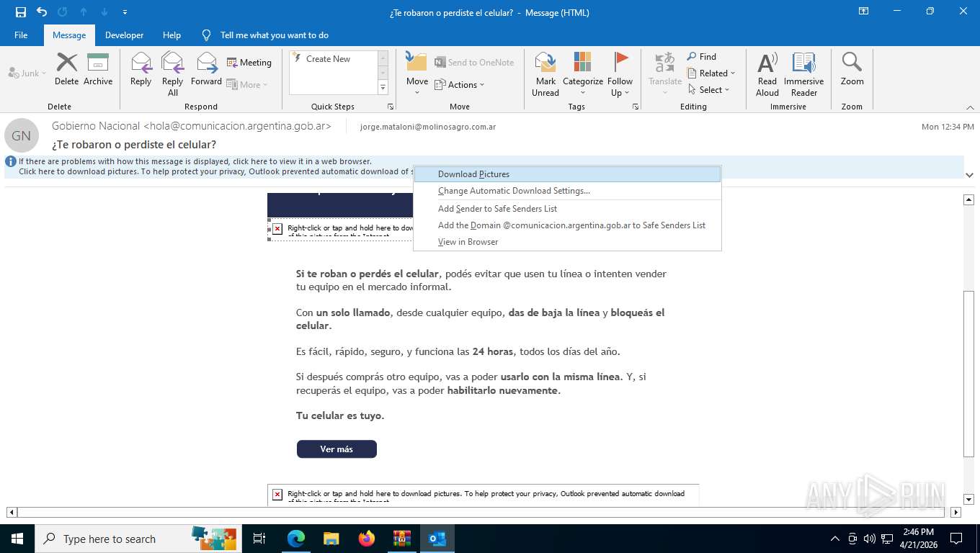
Task: Choose Add Sender to Safe Senders List
Action: [567, 209]
